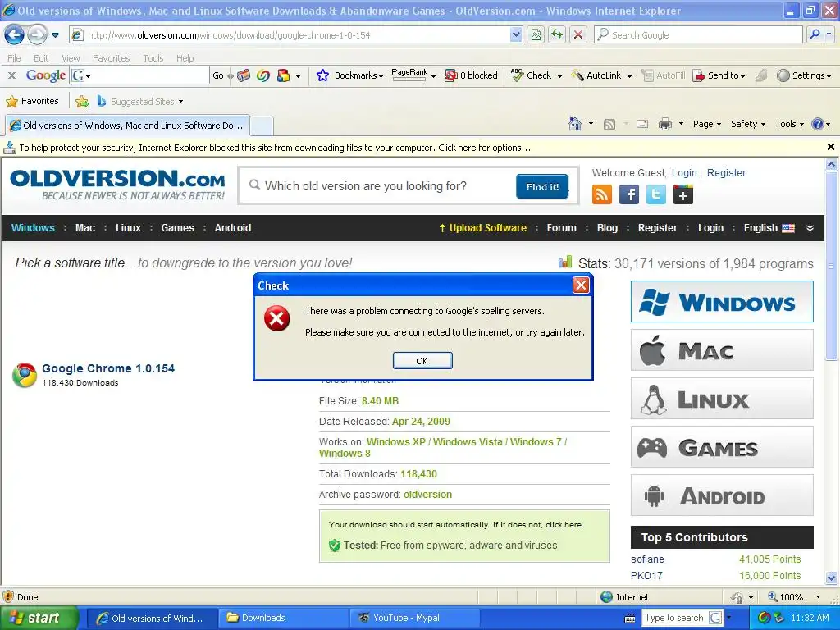Click the browser Forward arrow button
This screenshot has height=630, width=840.
coord(37,35)
